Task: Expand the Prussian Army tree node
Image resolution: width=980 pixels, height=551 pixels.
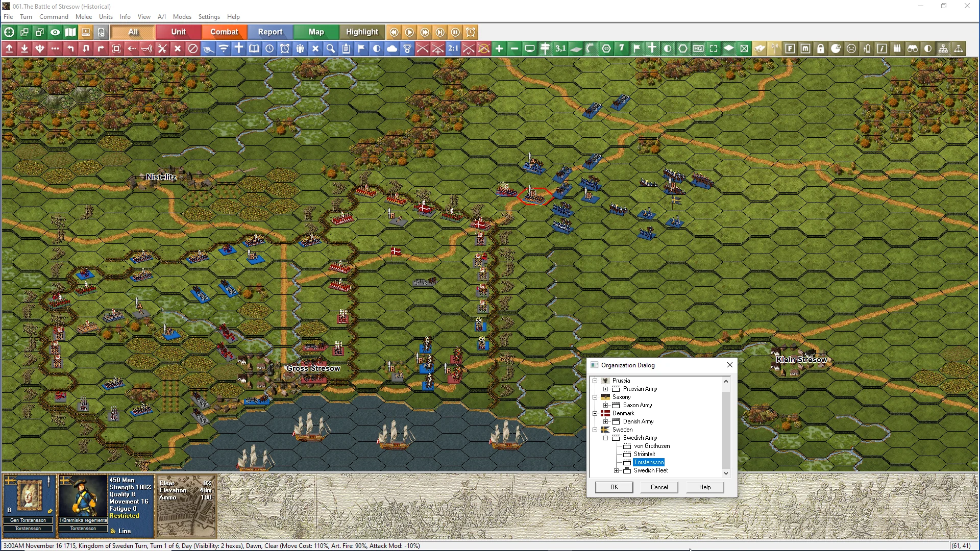Action: point(606,389)
